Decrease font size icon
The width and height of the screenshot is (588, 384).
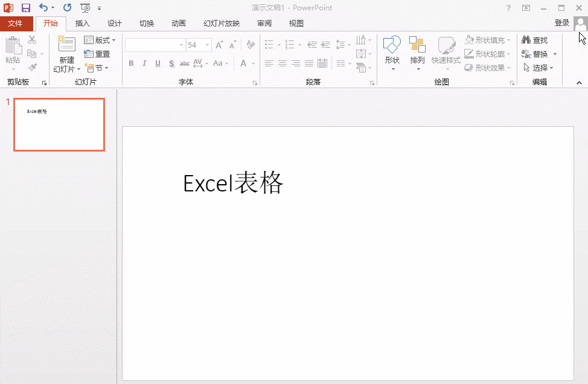pyautogui.click(x=233, y=45)
